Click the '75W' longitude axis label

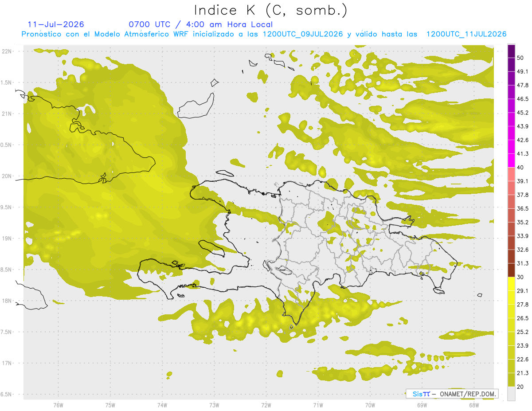[x=110, y=405]
